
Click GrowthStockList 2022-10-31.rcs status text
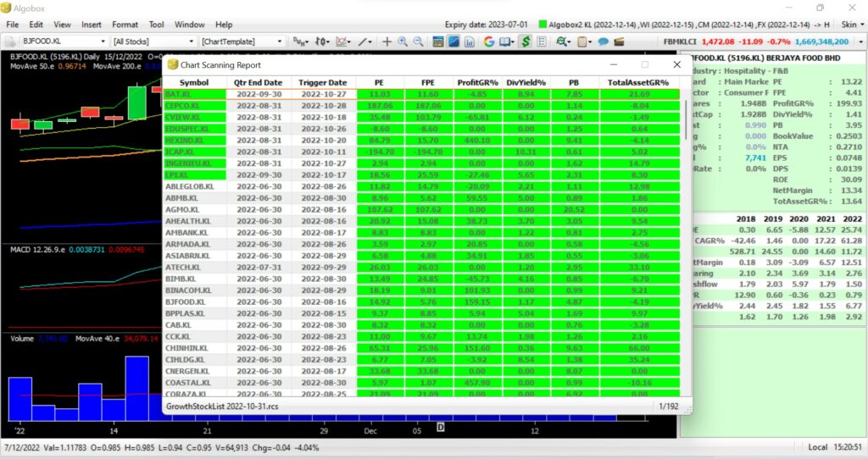[x=222, y=406]
